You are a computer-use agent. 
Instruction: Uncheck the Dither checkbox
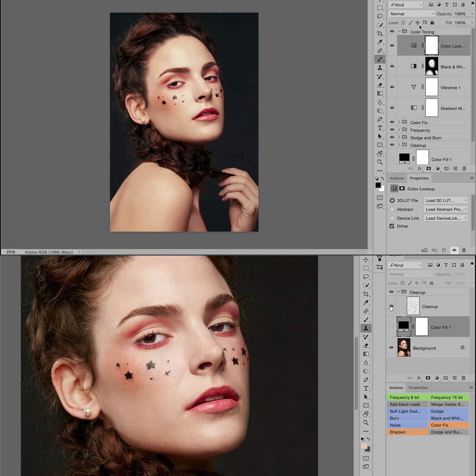[x=392, y=226]
